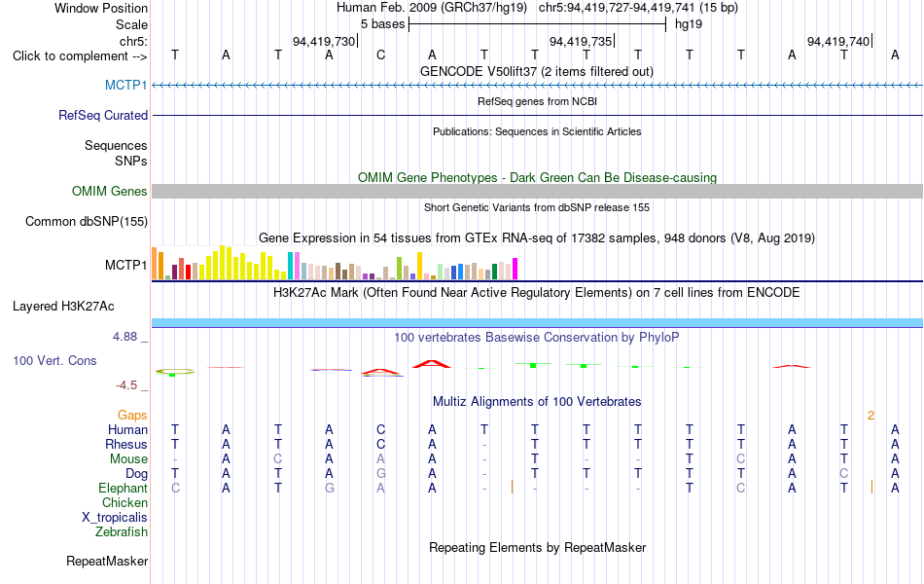Click the light blue H3K27Ac bar

coord(538,323)
